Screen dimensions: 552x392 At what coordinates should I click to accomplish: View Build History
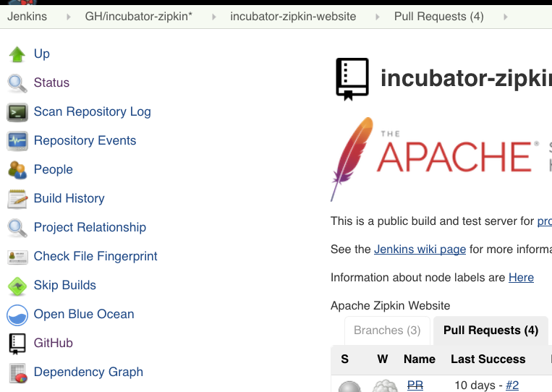tap(69, 198)
